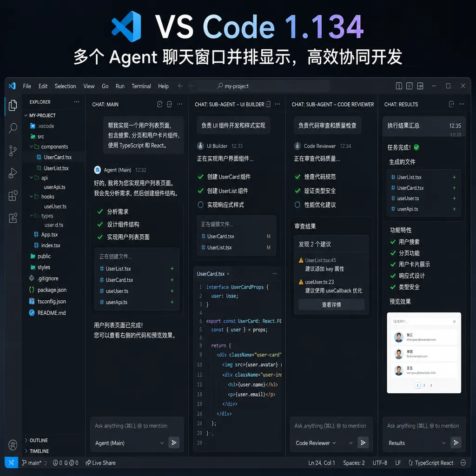Send message in Code Reviewer chat

[x=363, y=443]
